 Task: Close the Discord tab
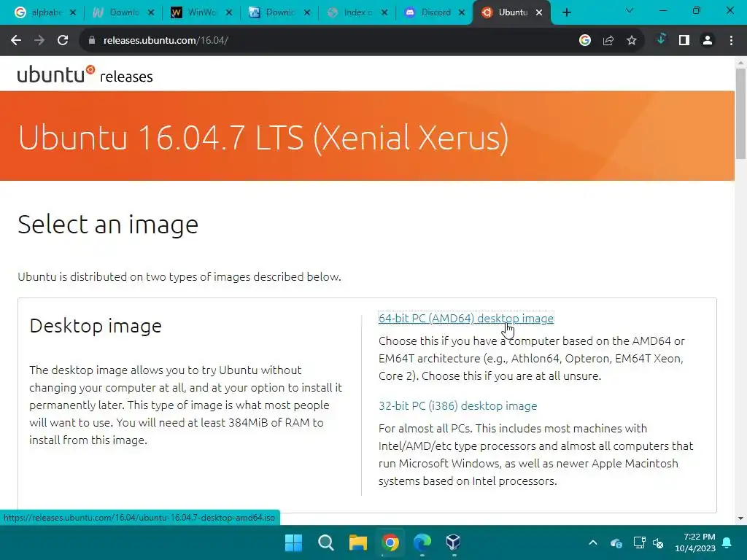coord(462,12)
